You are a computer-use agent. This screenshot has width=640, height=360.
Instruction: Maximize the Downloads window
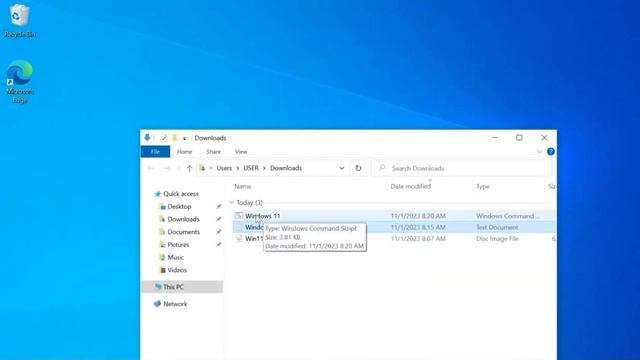(519, 138)
